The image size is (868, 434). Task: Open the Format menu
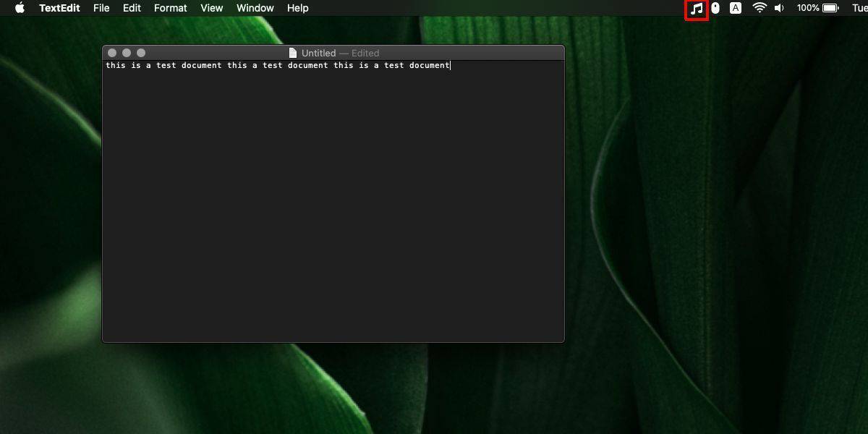pos(171,8)
